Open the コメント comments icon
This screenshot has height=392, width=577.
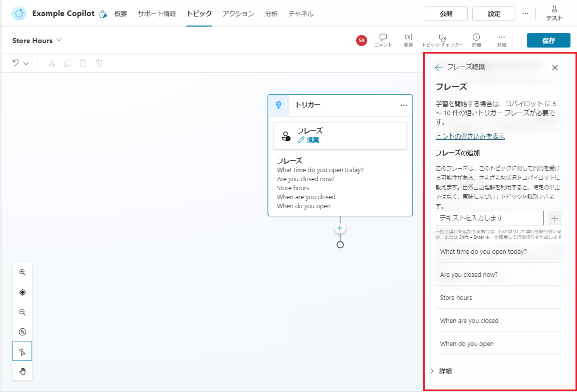pyautogui.click(x=383, y=40)
